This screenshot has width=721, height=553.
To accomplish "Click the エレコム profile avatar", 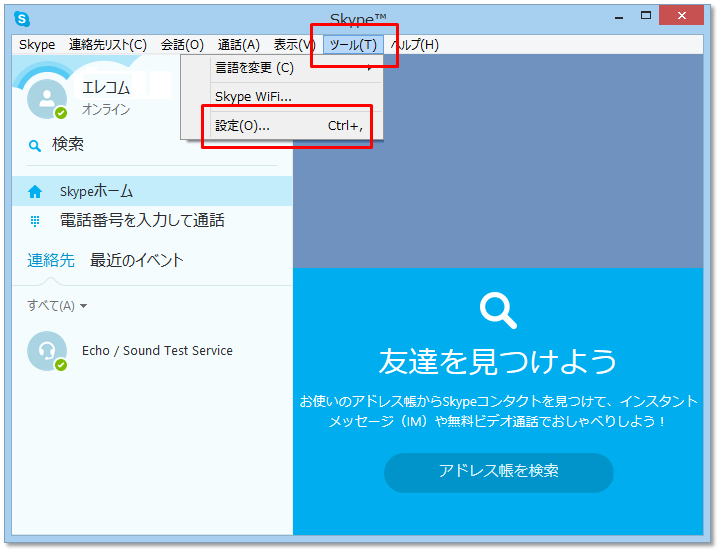I will [47, 99].
